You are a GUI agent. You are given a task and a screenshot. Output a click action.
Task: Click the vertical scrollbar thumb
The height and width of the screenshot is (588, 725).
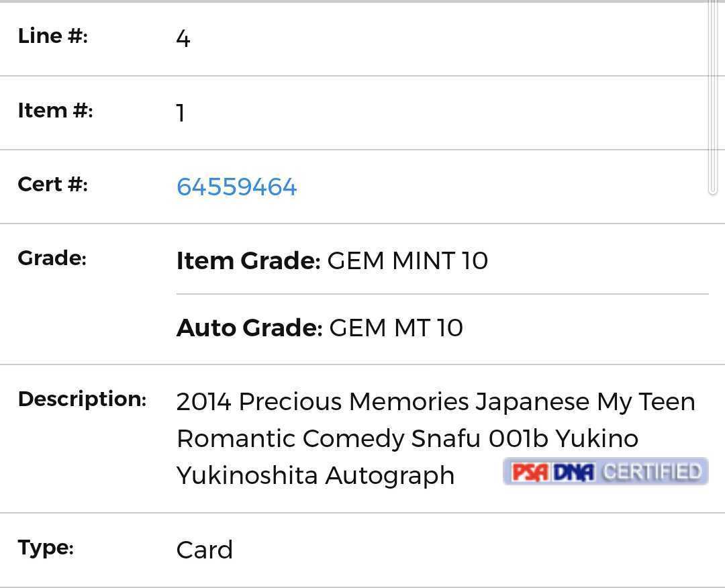(x=712, y=97)
